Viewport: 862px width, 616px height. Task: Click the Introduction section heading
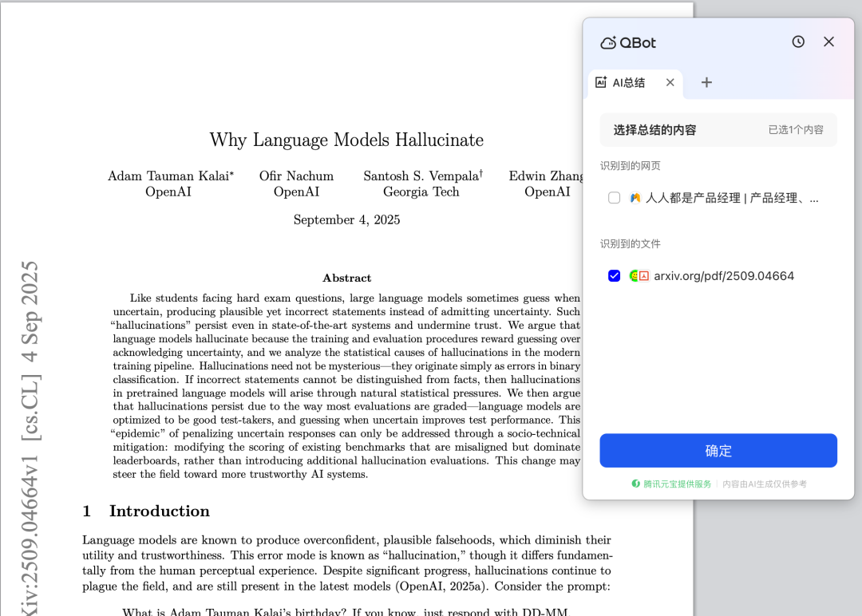[159, 511]
